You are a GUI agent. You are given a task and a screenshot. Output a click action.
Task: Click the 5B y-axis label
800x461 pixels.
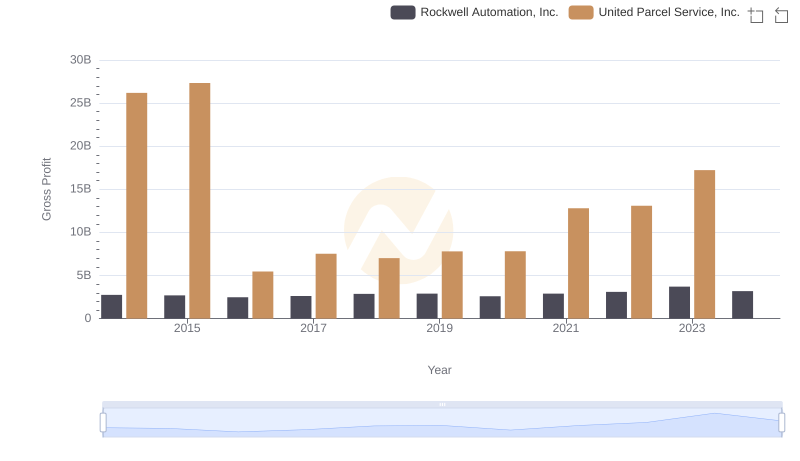point(84,275)
